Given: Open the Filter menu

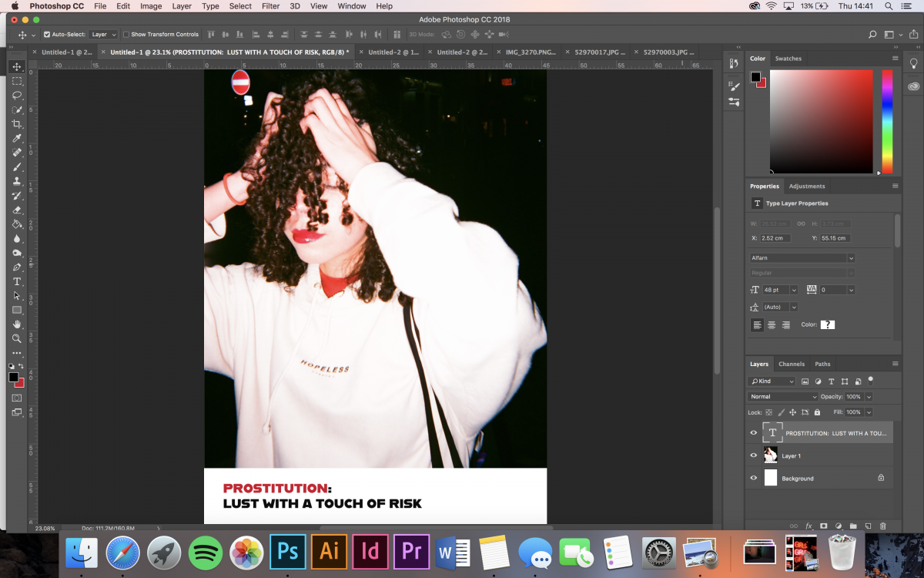Looking at the screenshot, I should (x=270, y=6).
